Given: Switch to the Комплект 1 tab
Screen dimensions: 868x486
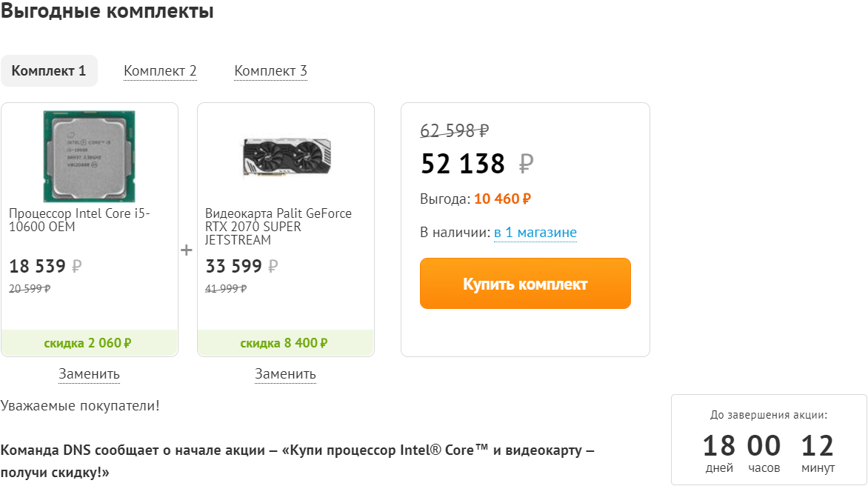Looking at the screenshot, I should [49, 71].
